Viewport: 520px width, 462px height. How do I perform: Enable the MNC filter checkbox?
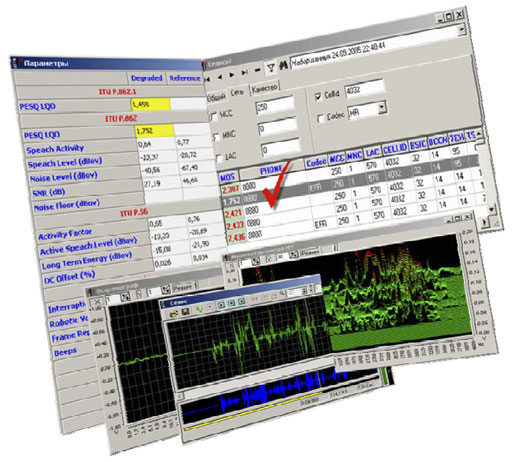(217, 137)
